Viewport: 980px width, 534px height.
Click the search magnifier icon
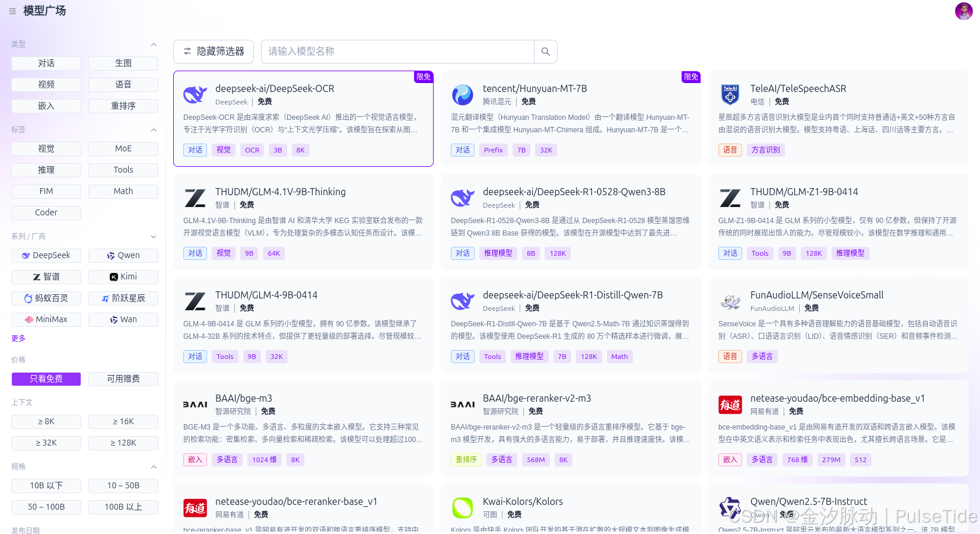click(545, 52)
